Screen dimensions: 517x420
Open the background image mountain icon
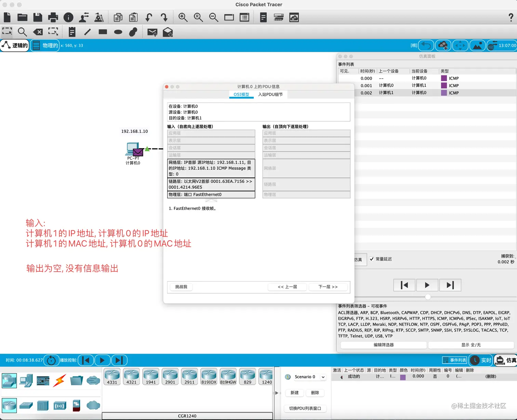477,45
